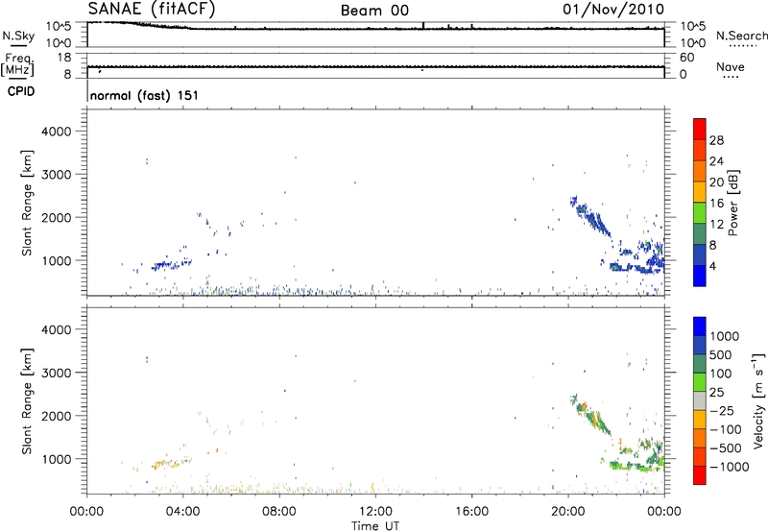Click the orange echo cluster near 03:00 velocity panel

[164, 464]
